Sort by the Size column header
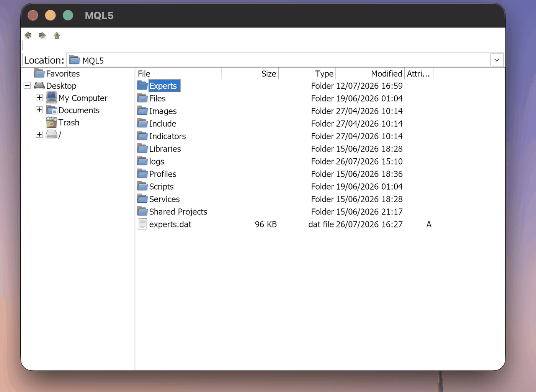536x392 pixels. coord(250,73)
